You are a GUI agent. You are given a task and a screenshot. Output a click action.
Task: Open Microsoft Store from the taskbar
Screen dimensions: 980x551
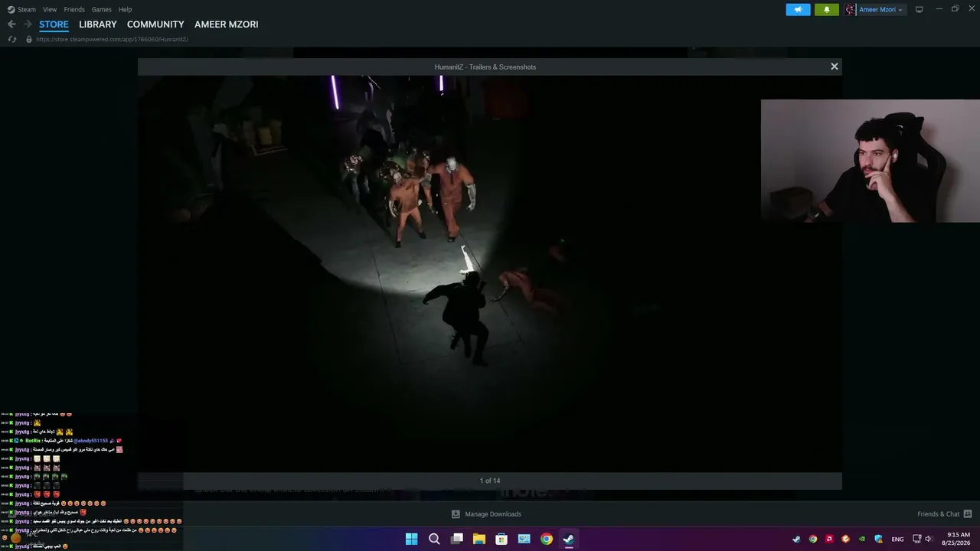click(x=501, y=539)
